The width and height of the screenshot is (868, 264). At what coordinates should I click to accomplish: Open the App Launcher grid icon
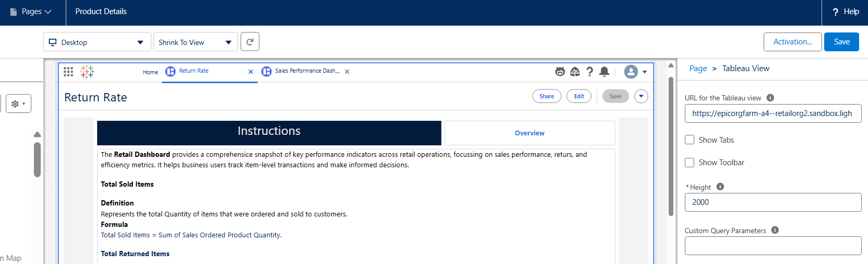68,72
